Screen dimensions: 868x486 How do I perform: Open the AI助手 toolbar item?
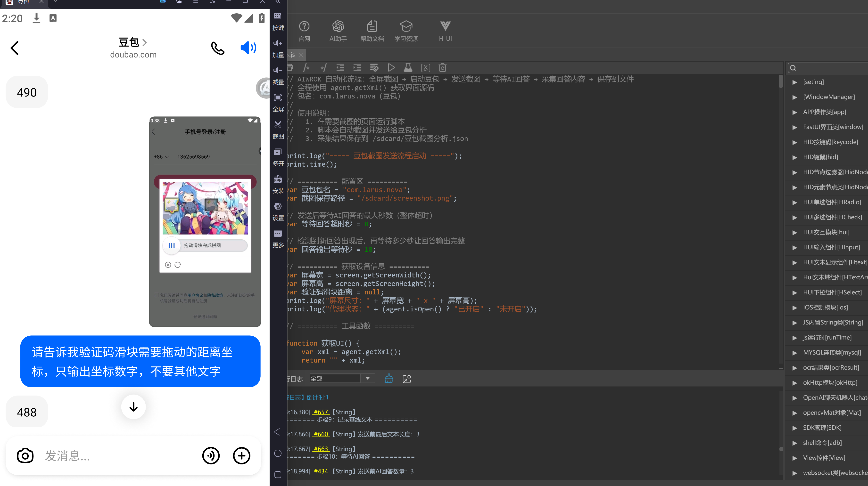click(338, 31)
